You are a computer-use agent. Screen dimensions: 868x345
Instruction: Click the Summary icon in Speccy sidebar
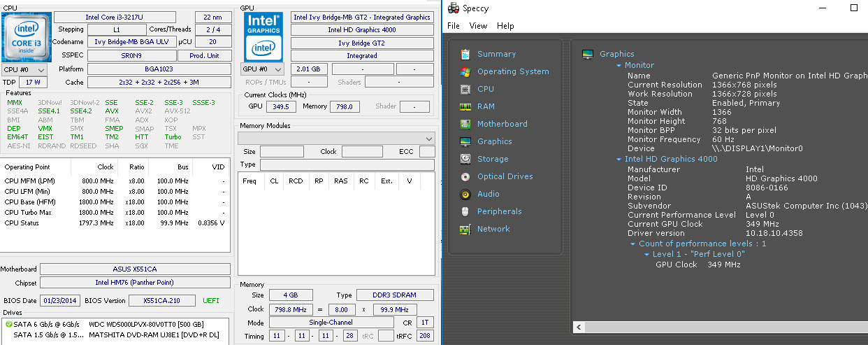tap(465, 55)
